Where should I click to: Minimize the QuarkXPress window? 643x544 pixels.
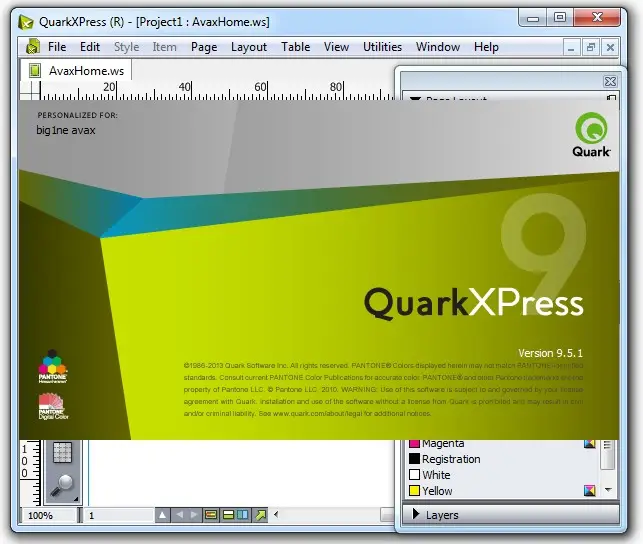point(532,18)
